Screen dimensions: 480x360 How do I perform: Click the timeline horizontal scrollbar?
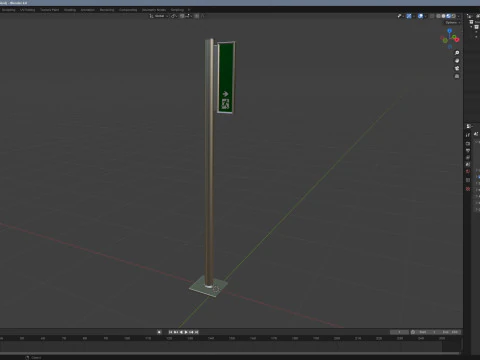pos(230,353)
